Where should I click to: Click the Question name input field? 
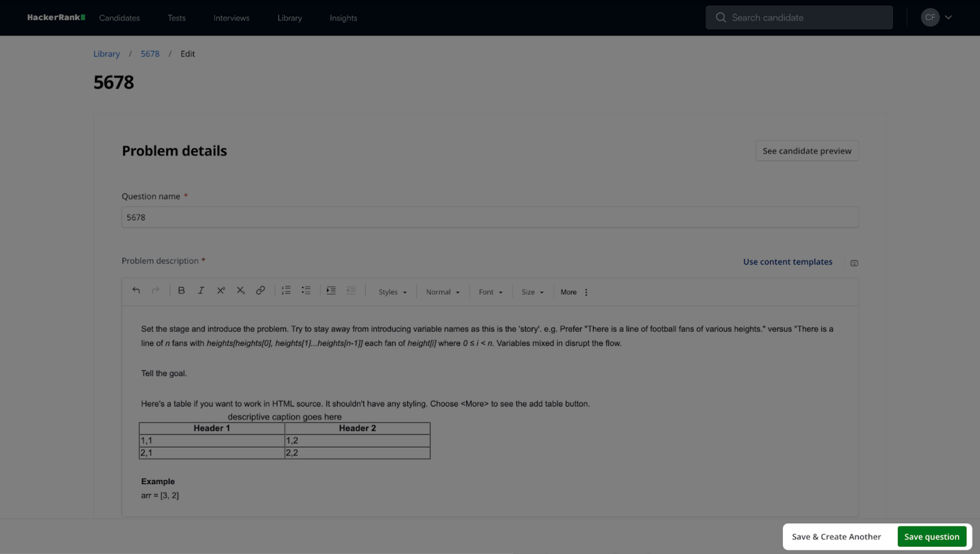pos(489,217)
